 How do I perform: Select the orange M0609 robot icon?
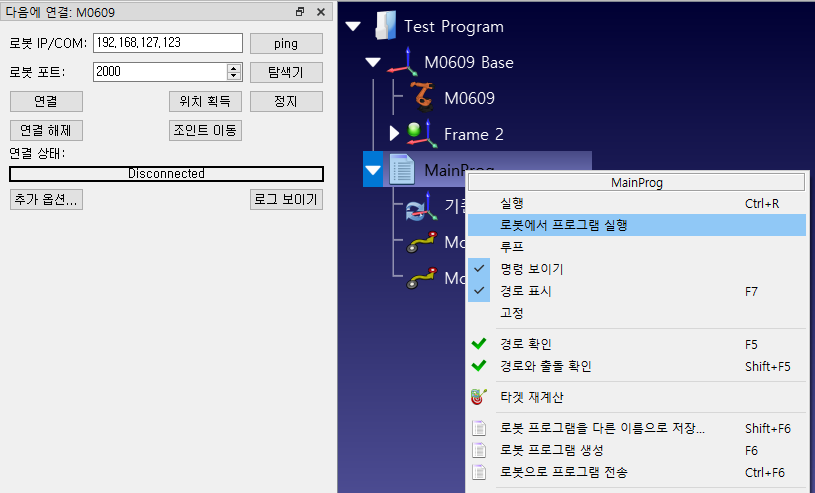[x=422, y=97]
